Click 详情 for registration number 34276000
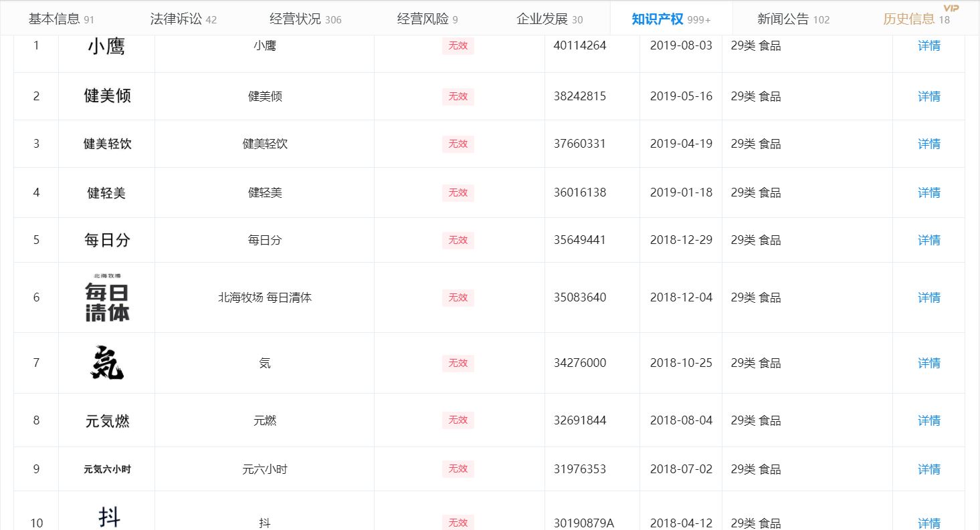The width and height of the screenshot is (980, 530). pyautogui.click(x=928, y=363)
